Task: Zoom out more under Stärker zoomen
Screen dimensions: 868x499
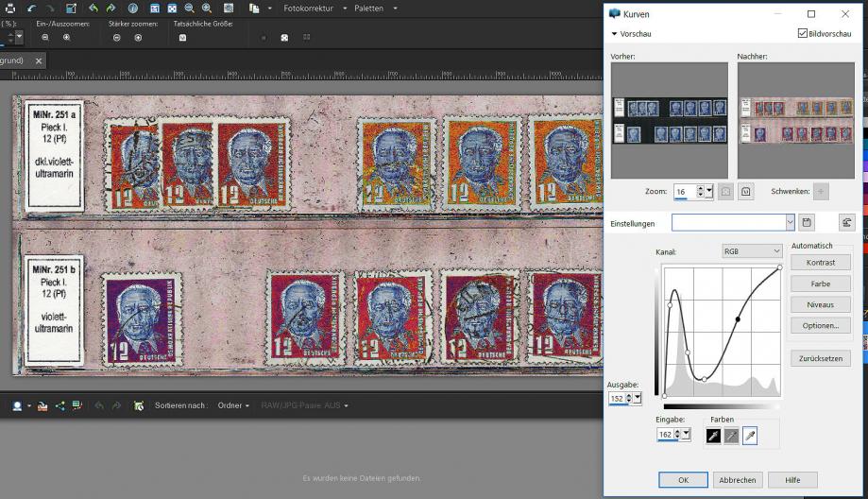Action: 117,38
